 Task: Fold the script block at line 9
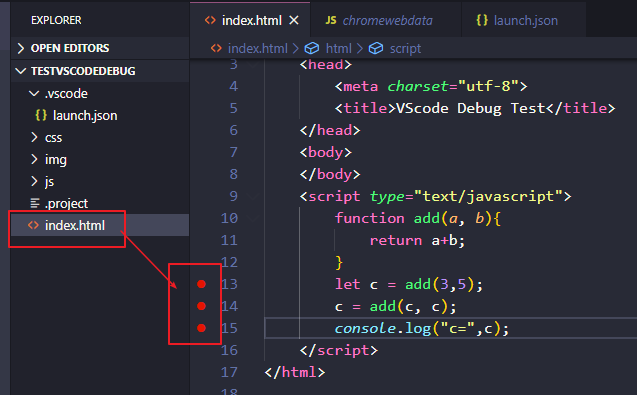pos(253,197)
